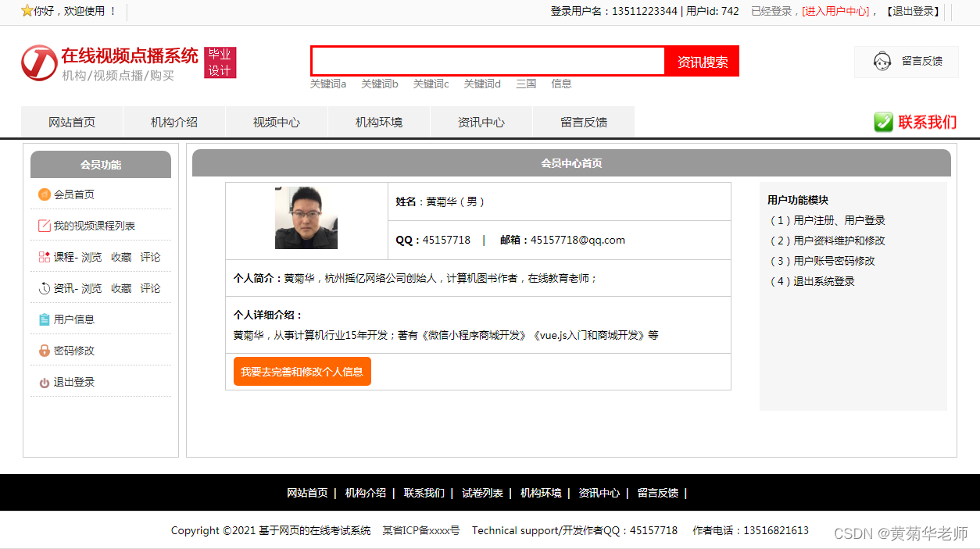Click the 我的视频课程列表 edit icon
980x549 pixels.
pyautogui.click(x=45, y=226)
